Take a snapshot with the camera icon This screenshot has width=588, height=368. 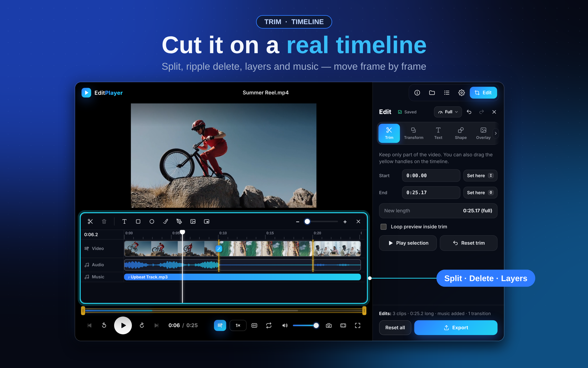pos(329,325)
